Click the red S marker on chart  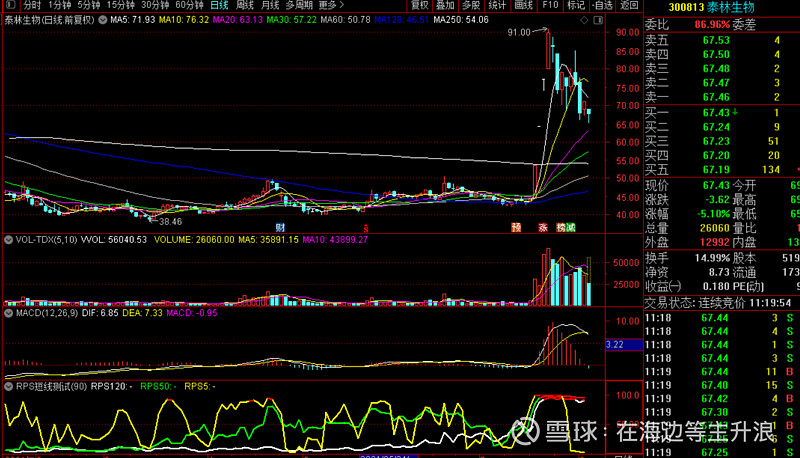click(366, 228)
